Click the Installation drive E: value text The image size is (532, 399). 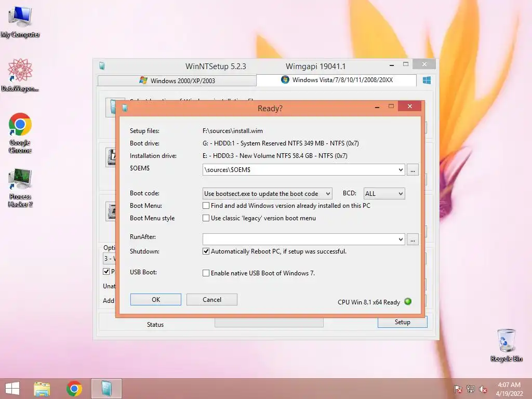pyautogui.click(x=275, y=156)
